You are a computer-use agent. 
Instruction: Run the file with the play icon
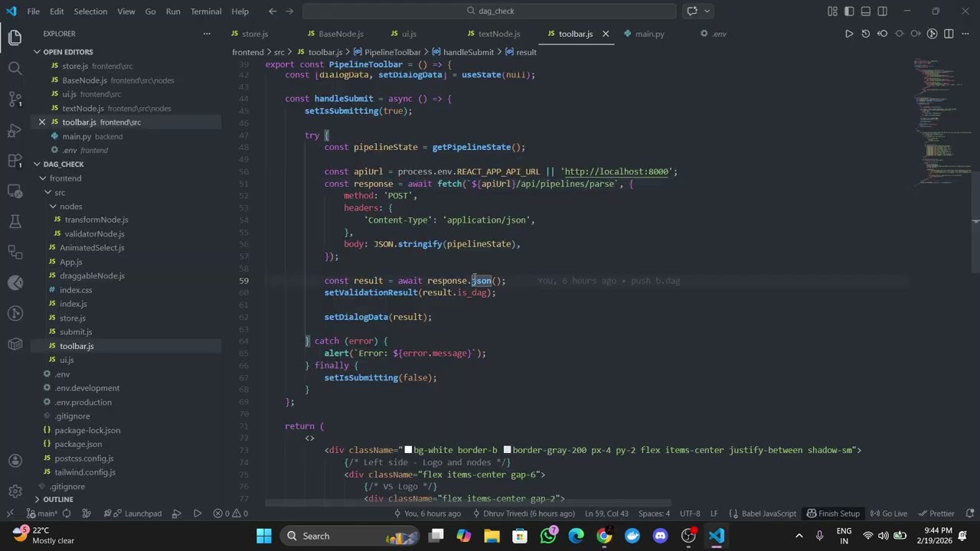pyautogui.click(x=848, y=34)
